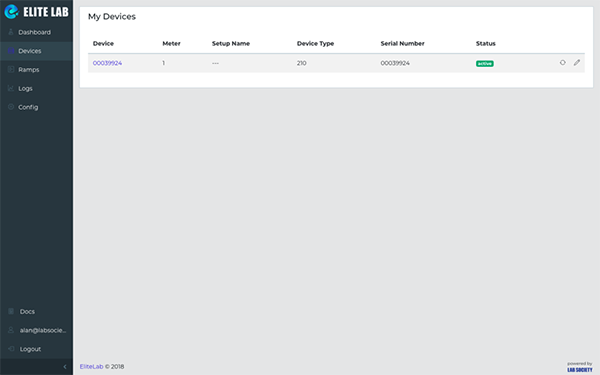This screenshot has height=375, width=600.
Task: Click the user profile icon
Action: click(x=11, y=330)
